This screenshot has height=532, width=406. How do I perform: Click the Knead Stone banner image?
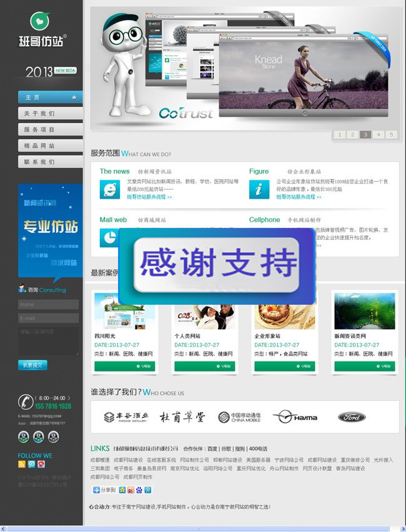coord(304,75)
